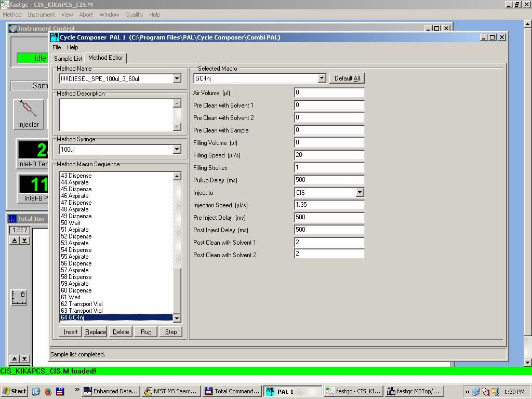The width and height of the screenshot is (532, 399).
Task: Switch to Total Commander taskbar window
Action: [232, 391]
